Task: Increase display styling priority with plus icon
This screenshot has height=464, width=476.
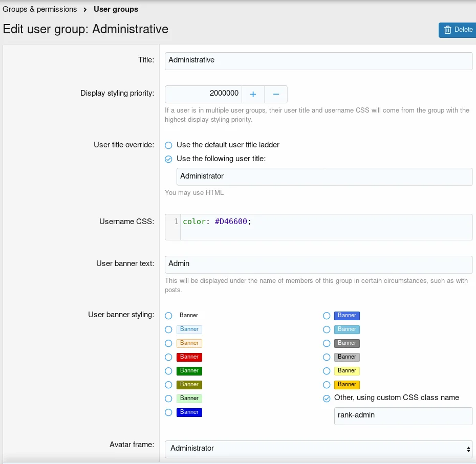Action: [x=253, y=94]
